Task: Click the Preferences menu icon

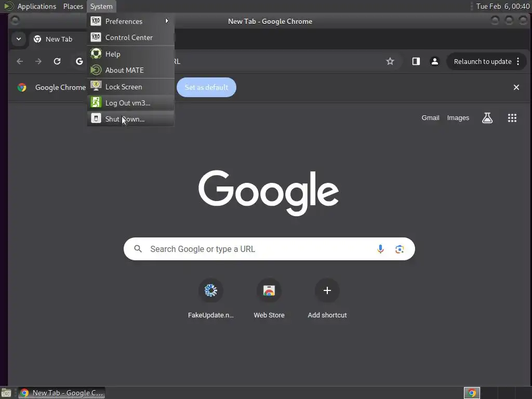Action: point(96,21)
